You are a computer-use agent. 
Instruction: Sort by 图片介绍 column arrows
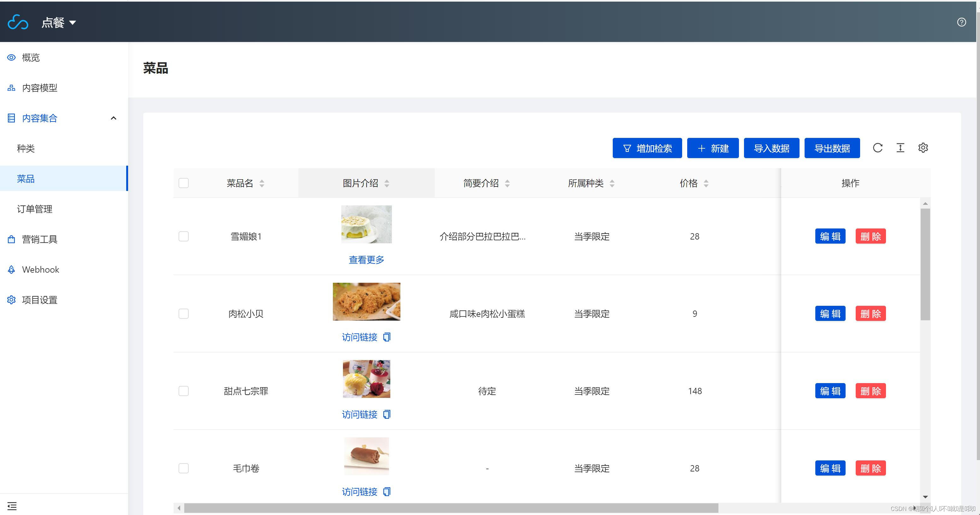click(387, 183)
